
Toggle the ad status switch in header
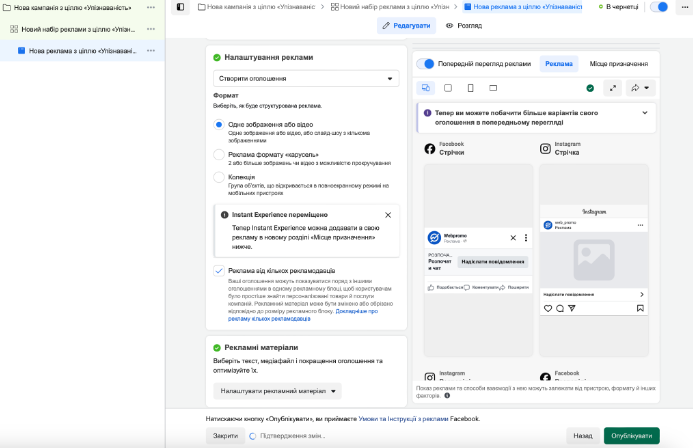click(659, 7)
